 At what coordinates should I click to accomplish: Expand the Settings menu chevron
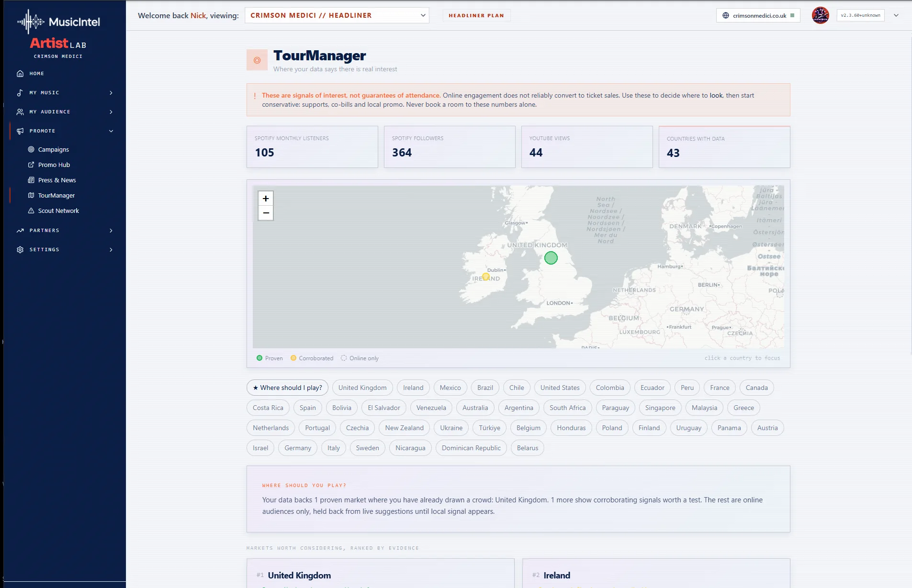[111, 250]
